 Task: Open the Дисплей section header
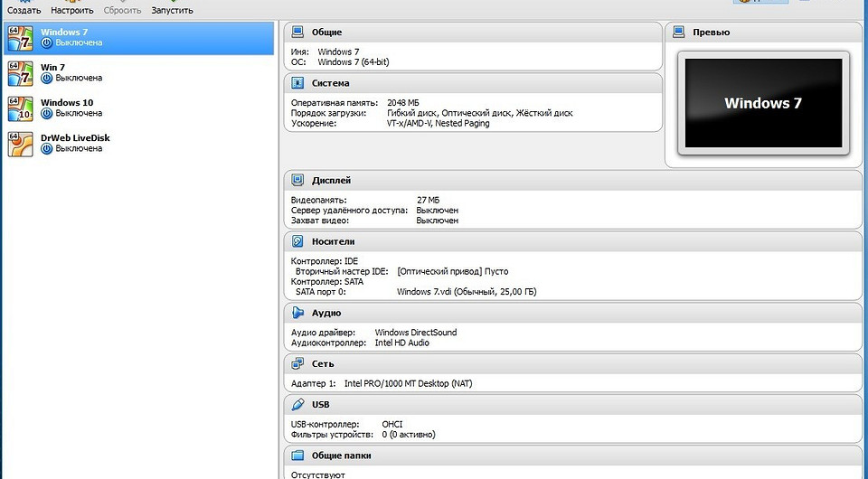[573, 181]
